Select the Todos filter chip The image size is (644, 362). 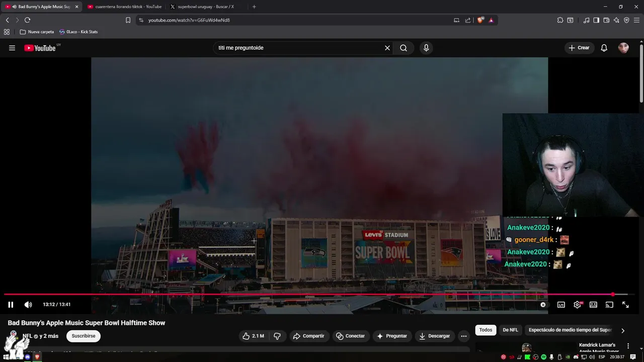pyautogui.click(x=486, y=330)
